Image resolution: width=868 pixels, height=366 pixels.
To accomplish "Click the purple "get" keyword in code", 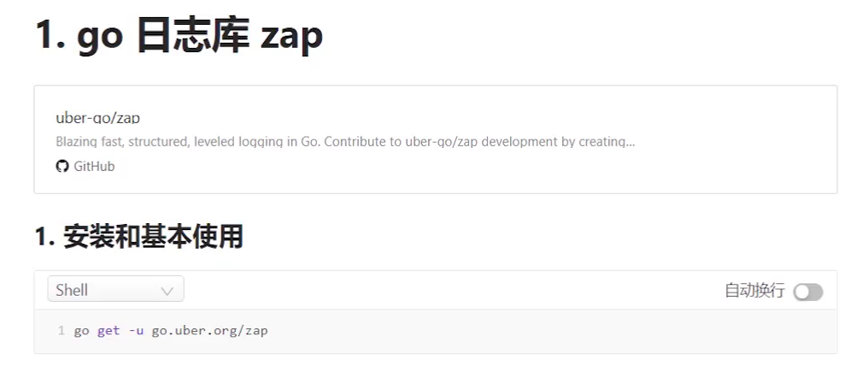I will pyautogui.click(x=108, y=330).
